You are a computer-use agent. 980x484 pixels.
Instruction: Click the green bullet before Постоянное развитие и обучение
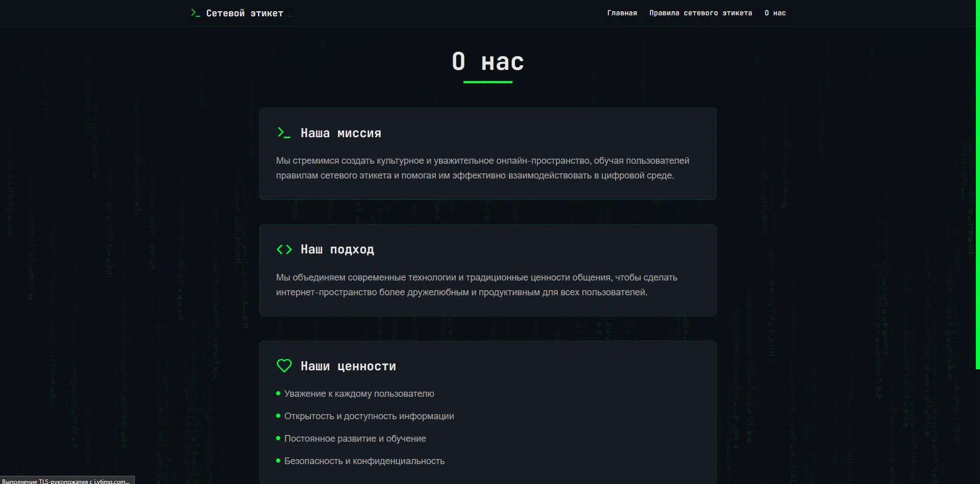pos(278,438)
